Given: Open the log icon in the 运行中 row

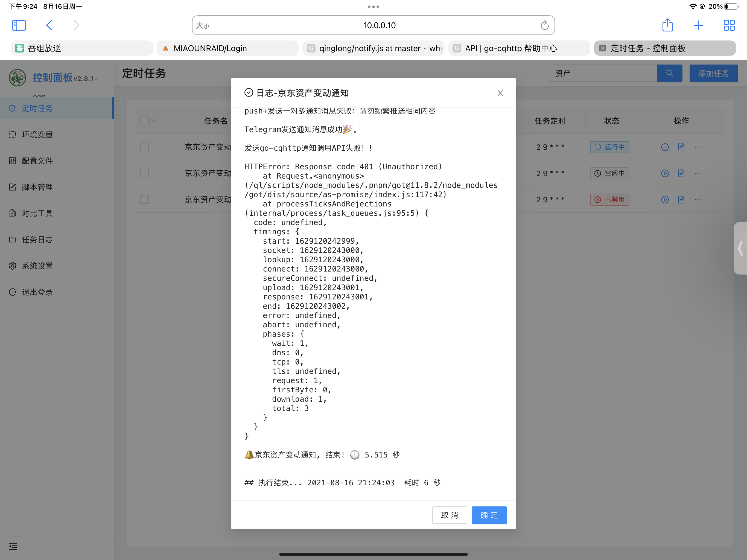Looking at the screenshot, I should [681, 147].
